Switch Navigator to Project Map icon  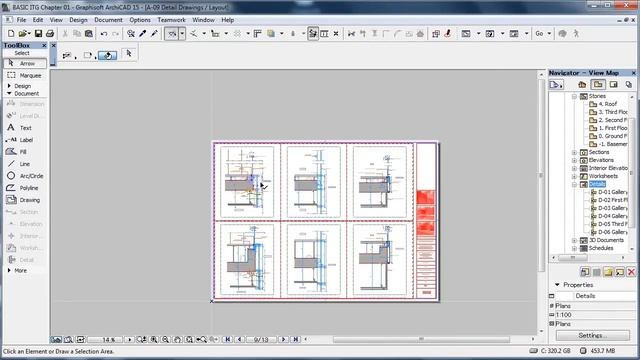click(x=582, y=84)
